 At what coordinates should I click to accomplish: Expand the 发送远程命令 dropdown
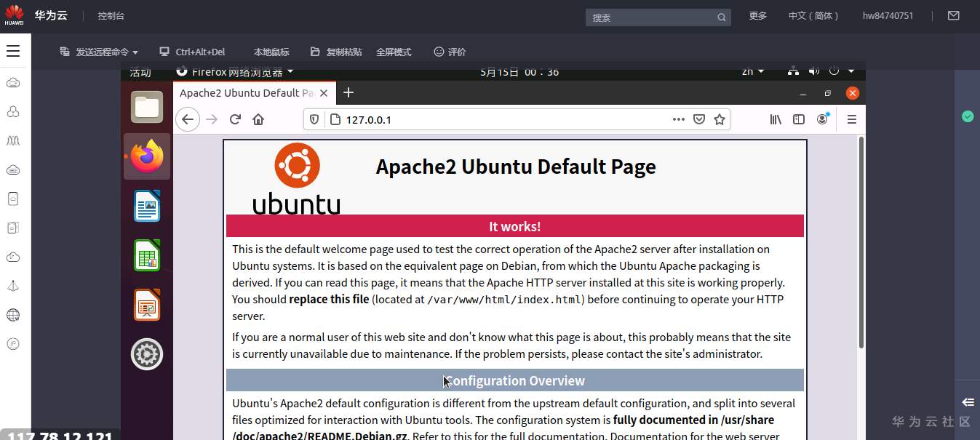coord(99,52)
